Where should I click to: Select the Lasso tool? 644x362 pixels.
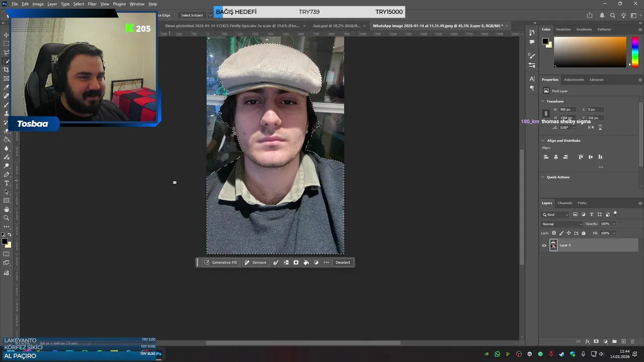click(x=7, y=52)
